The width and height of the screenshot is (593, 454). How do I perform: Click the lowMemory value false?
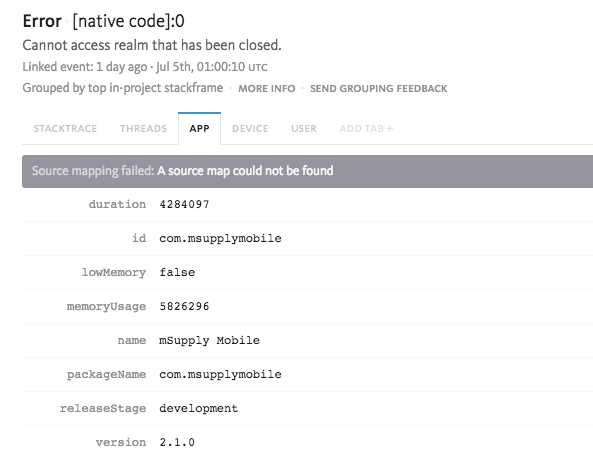click(177, 272)
